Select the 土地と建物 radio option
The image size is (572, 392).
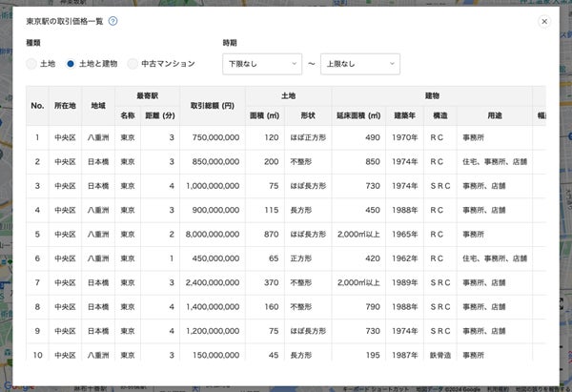pos(71,64)
